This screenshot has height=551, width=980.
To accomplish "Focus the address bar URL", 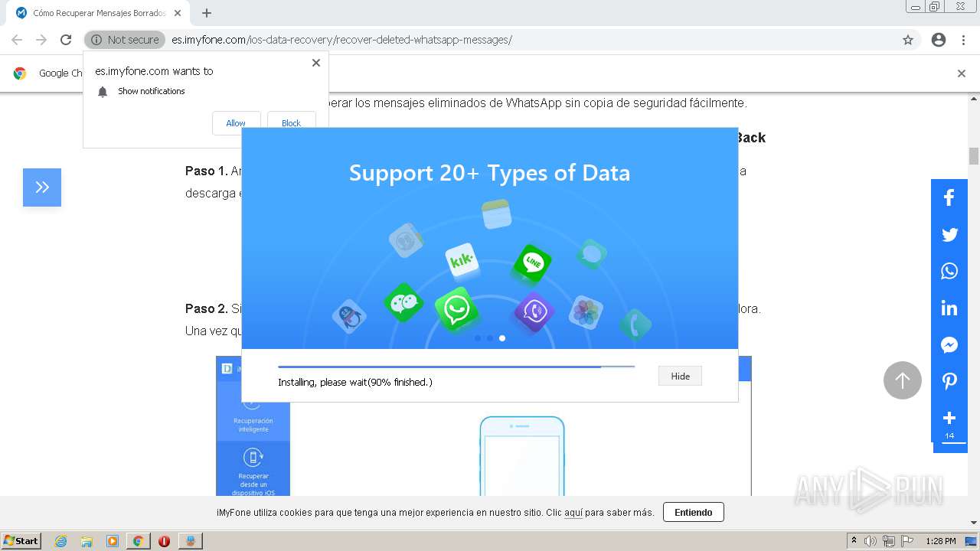I will coord(341,40).
